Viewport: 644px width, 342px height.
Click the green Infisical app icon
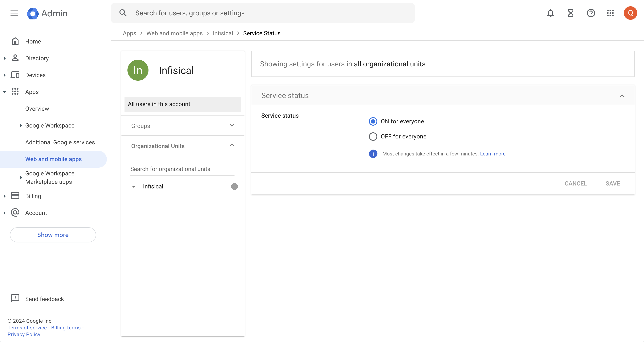(x=138, y=70)
